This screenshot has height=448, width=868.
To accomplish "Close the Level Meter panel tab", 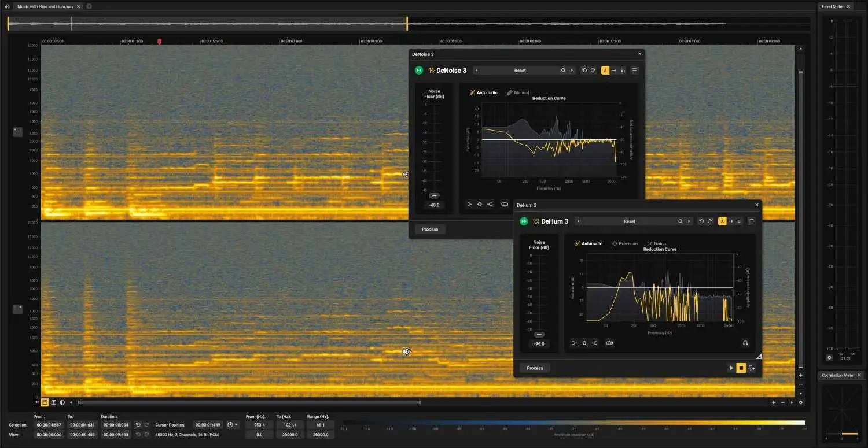I will (x=849, y=6).
